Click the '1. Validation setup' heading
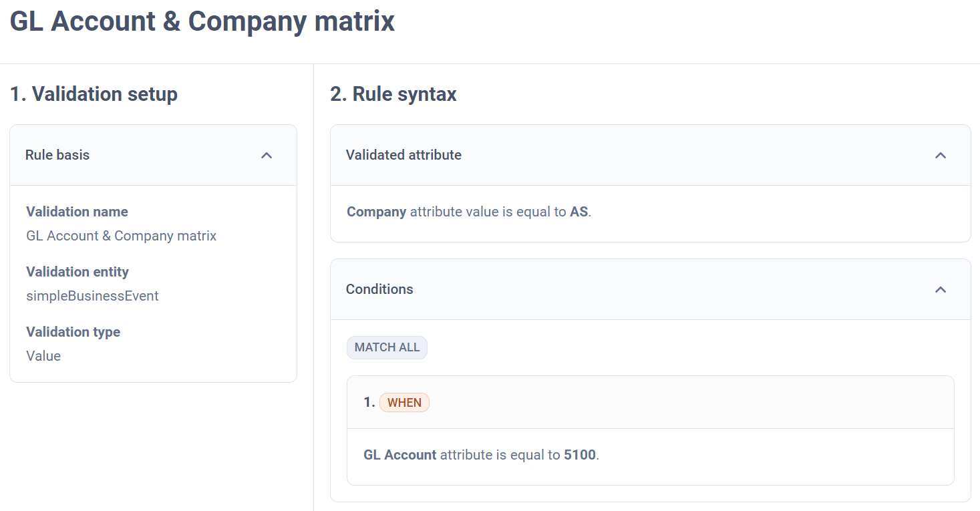The height and width of the screenshot is (511, 980). coord(94,94)
